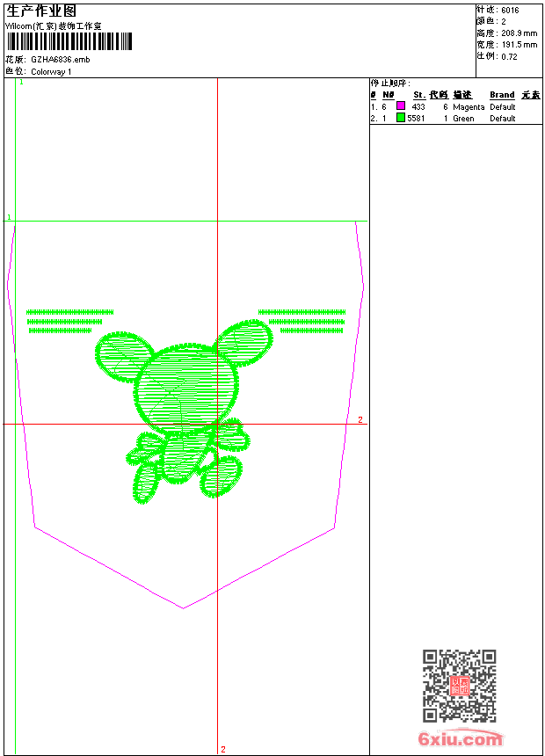The height and width of the screenshot is (756, 545).
Task: Click the "Colorway 1" text
Action: coord(51,72)
